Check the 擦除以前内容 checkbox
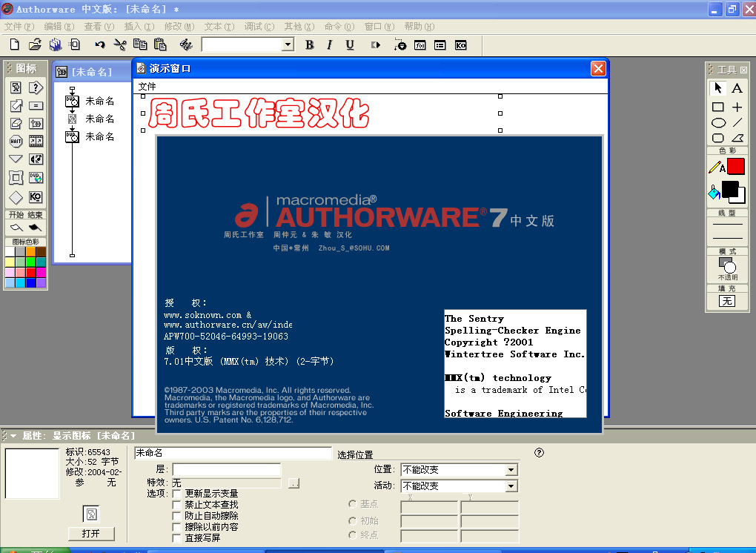 click(177, 526)
